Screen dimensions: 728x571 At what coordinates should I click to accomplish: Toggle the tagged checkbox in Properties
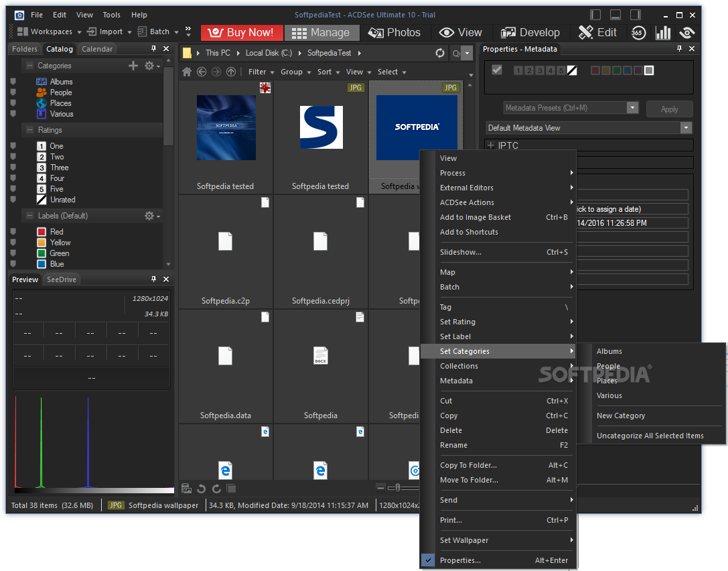coord(497,70)
